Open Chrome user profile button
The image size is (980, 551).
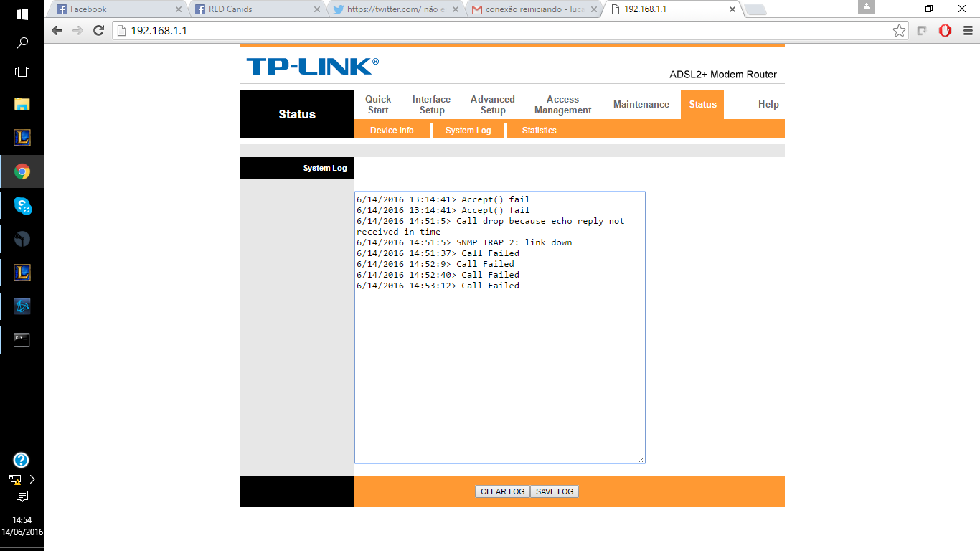coord(867,7)
